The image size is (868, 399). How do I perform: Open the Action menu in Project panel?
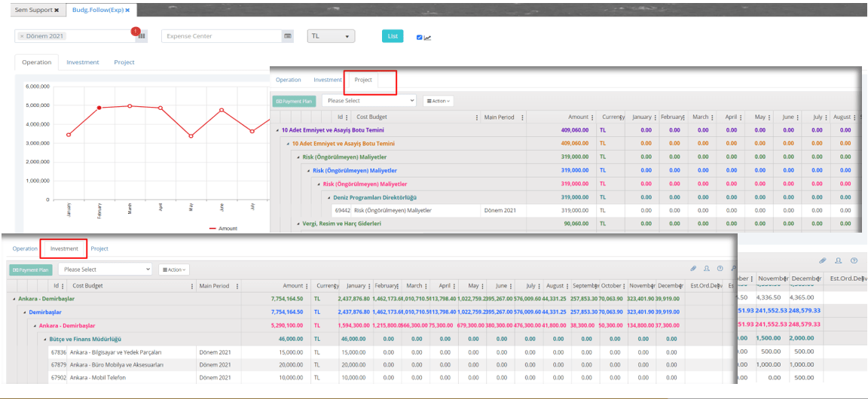[438, 101]
